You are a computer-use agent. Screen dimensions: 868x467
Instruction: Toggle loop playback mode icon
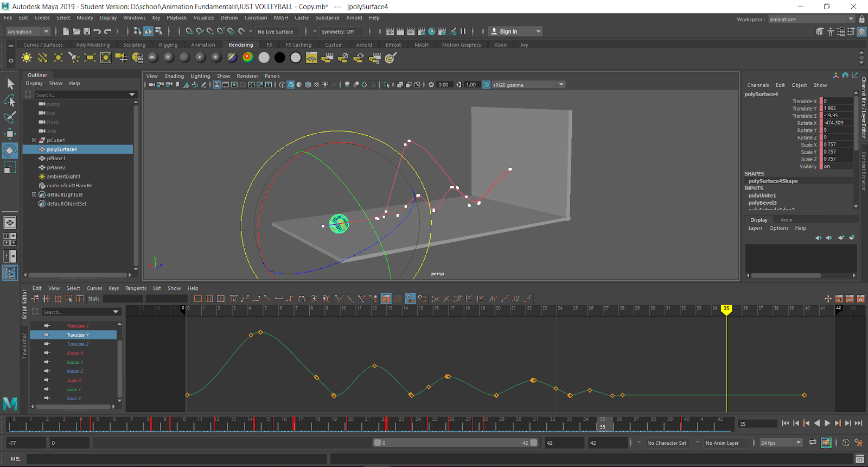click(x=813, y=443)
